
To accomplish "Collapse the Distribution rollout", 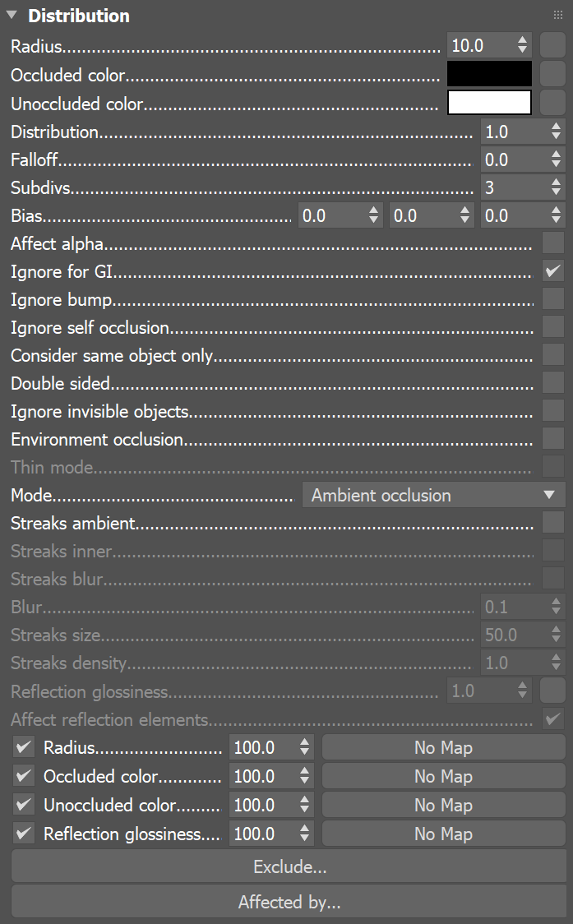I will click(11, 15).
